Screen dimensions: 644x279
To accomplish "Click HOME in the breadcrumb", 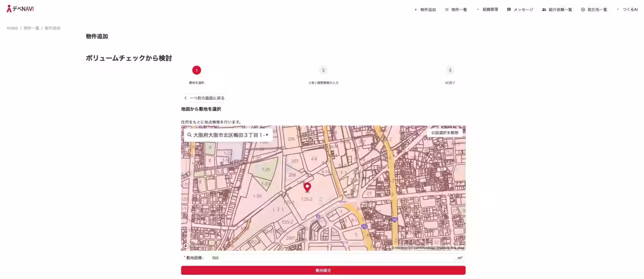I will (12, 28).
